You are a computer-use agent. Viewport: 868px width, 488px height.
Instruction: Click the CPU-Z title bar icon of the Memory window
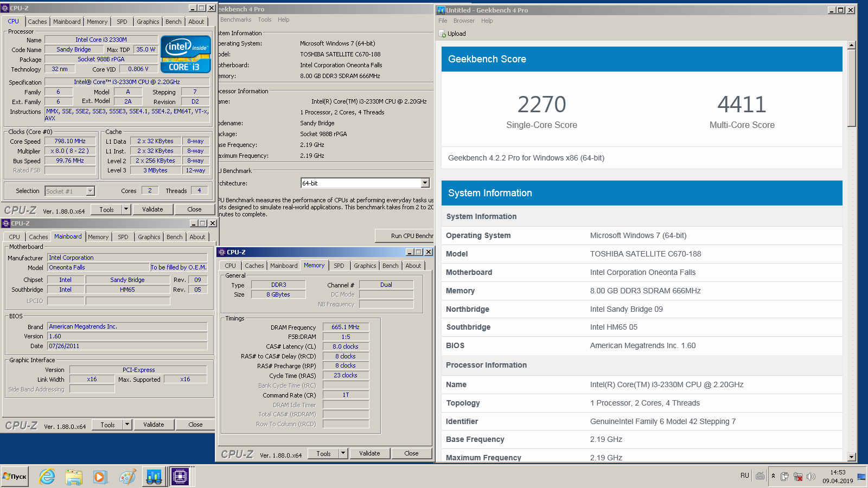pyautogui.click(x=221, y=252)
